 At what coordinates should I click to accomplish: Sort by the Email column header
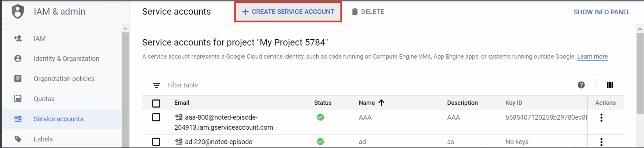point(182,103)
